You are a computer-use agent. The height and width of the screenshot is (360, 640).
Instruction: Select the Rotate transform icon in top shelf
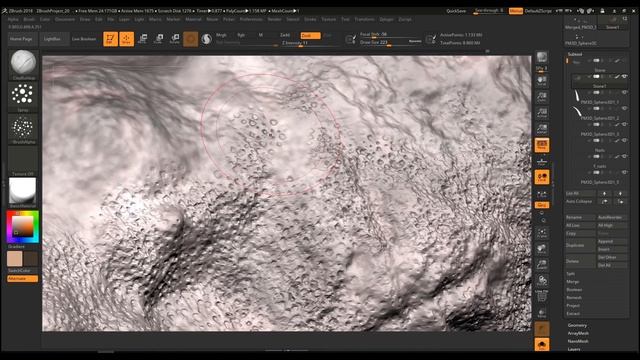(175, 39)
